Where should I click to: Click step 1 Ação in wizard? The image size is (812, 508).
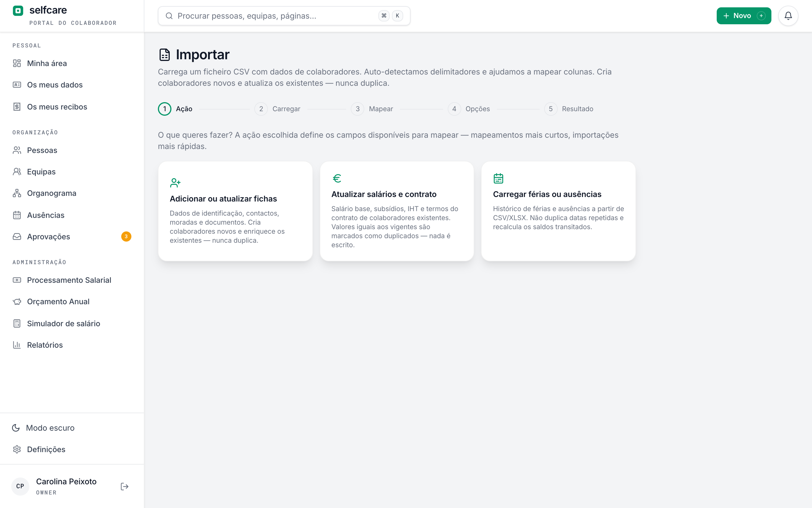click(x=175, y=109)
